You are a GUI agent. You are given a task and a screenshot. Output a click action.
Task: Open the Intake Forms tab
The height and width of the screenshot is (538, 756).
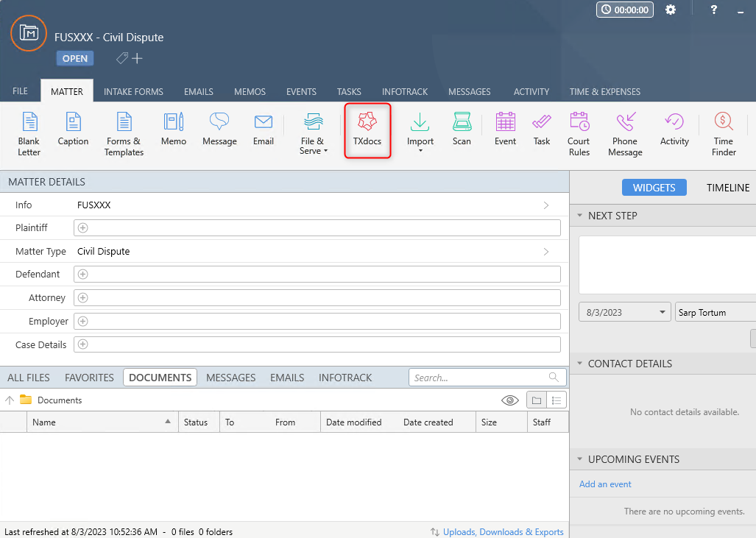pos(133,92)
